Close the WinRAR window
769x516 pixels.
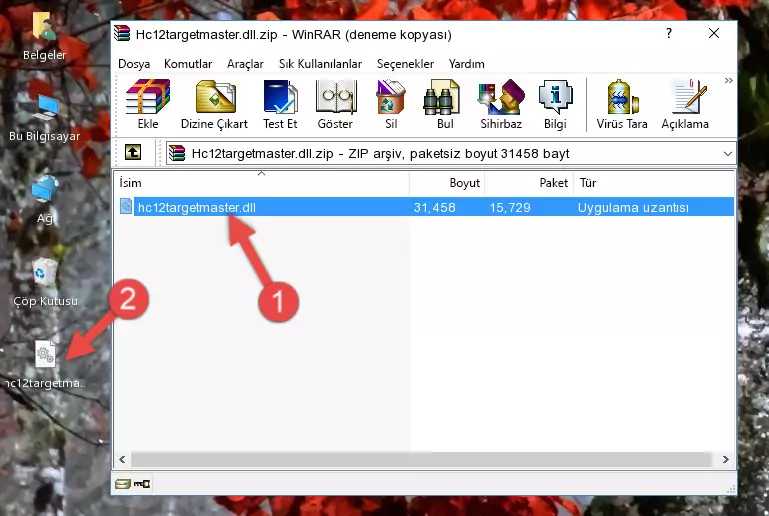[x=714, y=33]
